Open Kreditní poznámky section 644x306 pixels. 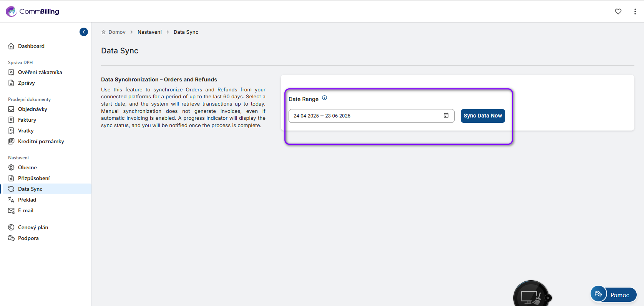pyautogui.click(x=41, y=141)
